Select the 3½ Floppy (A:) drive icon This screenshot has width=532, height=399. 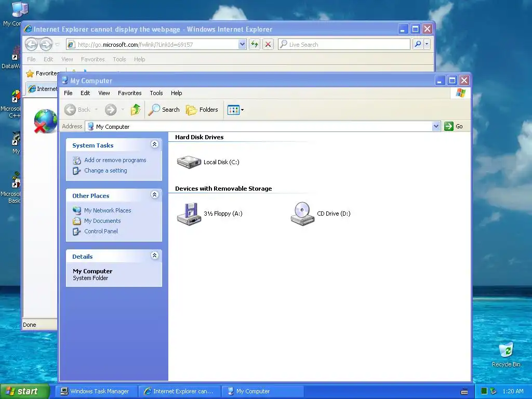tap(189, 214)
